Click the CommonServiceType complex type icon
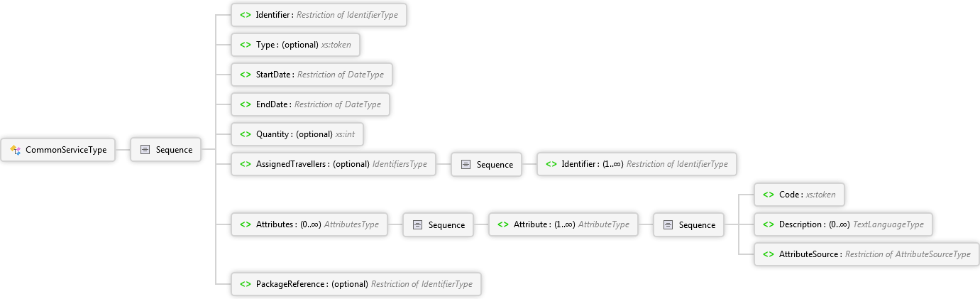 click(x=15, y=150)
